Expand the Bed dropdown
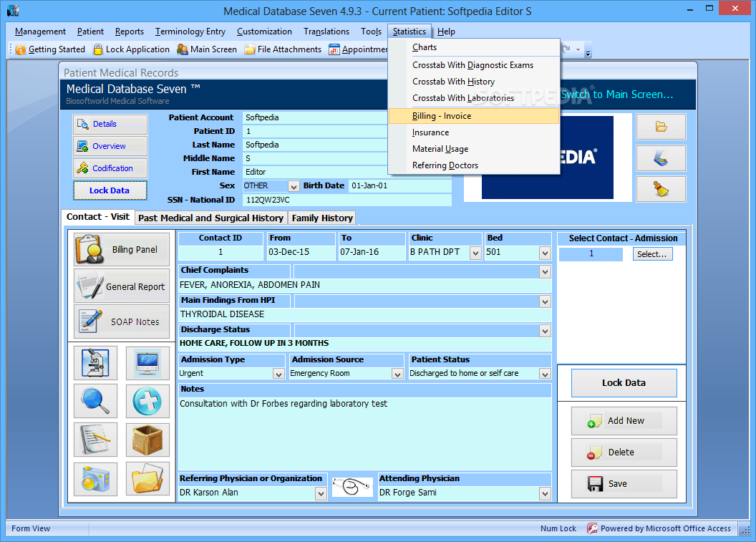The width and height of the screenshot is (756, 542). coord(545,253)
